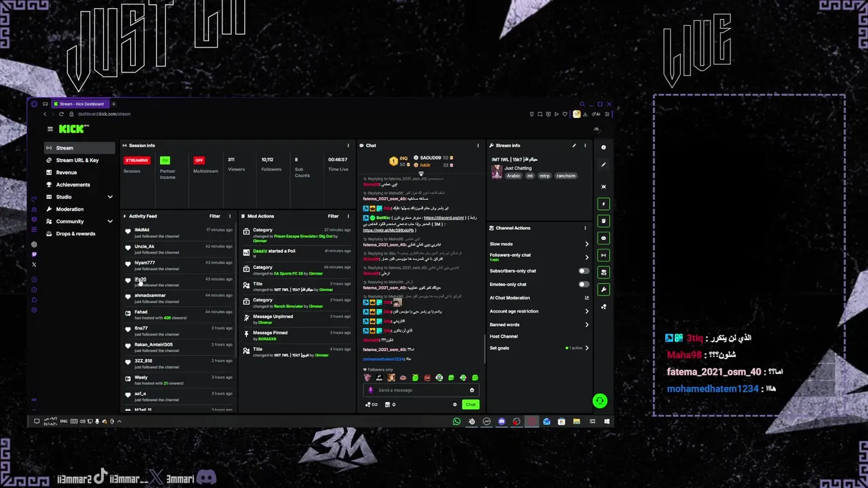Open the browser AI assistant button
The height and width of the screenshot is (488, 868).
point(597,114)
